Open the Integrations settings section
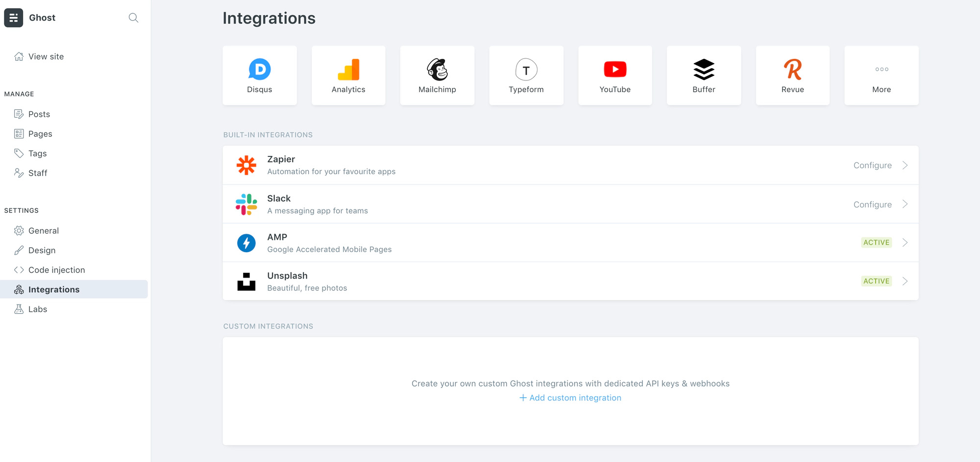 [x=54, y=289]
